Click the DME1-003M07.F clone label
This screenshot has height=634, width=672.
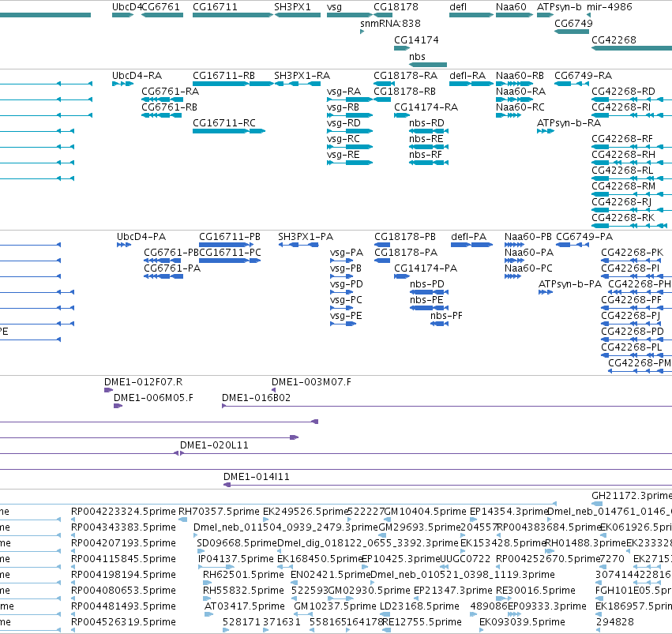(311, 381)
